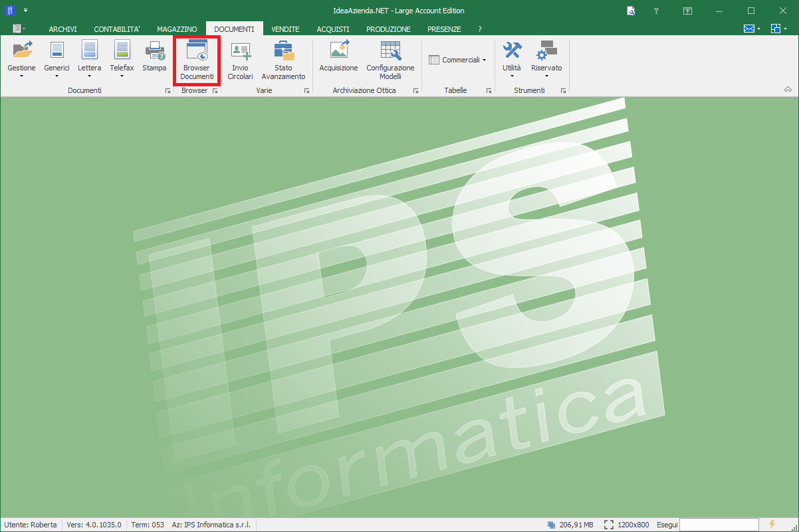The image size is (799, 532).
Task: Click Term: 053 in status bar
Action: click(148, 525)
